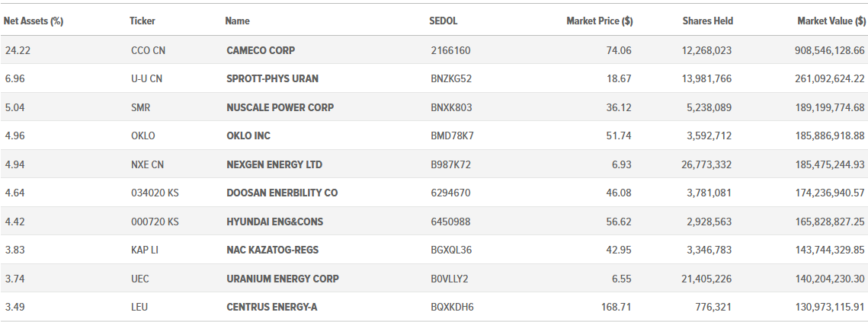868x322 pixels.
Task: Click the HYUNDAI ENG&CONS holding name
Action: click(x=274, y=222)
